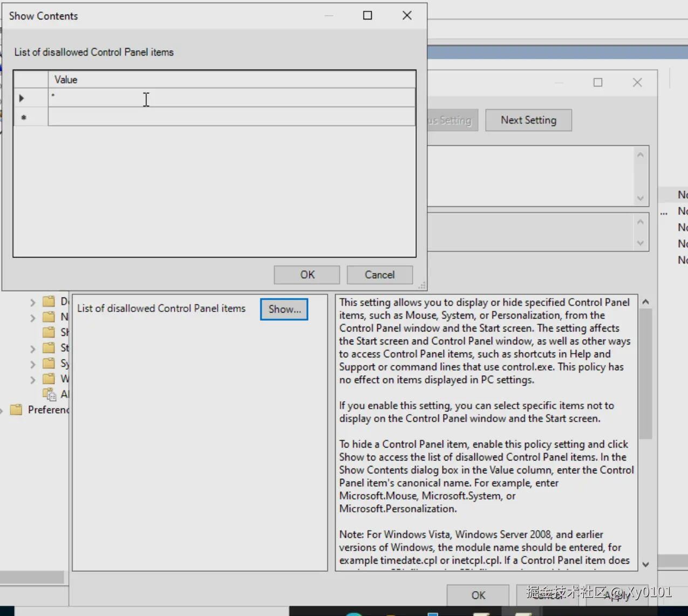Select the new row star header

coord(31,117)
